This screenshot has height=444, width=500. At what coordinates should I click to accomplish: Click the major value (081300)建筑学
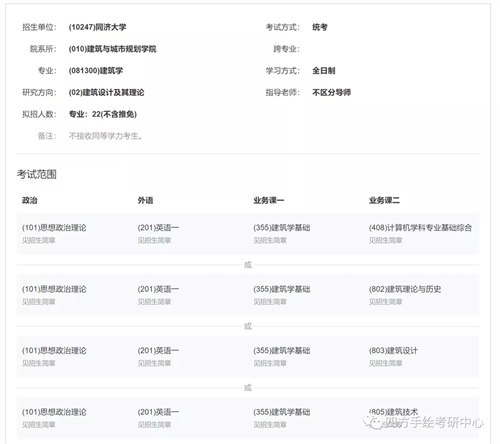pyautogui.click(x=96, y=71)
